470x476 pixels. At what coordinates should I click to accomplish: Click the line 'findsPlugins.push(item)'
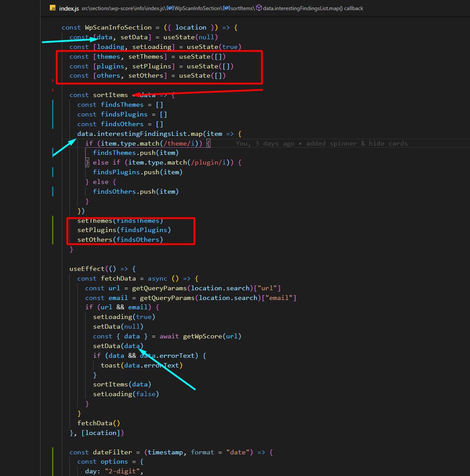138,172
